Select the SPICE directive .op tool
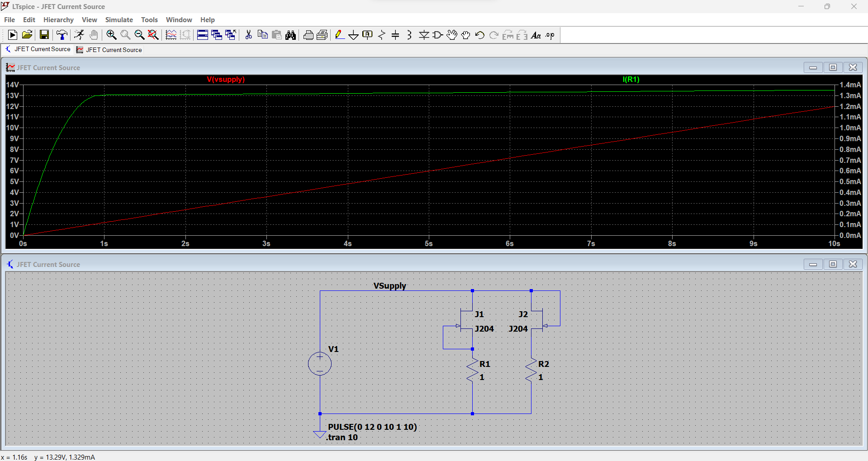The width and height of the screenshot is (868, 461). tap(550, 35)
